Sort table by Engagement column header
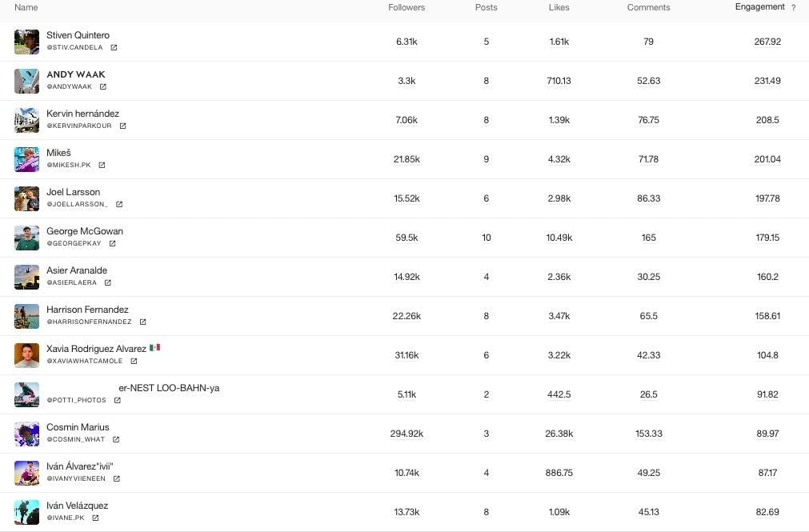 759,7
